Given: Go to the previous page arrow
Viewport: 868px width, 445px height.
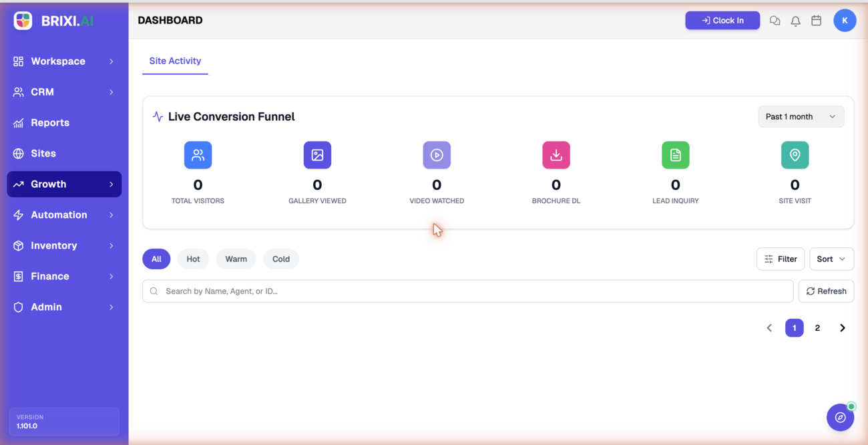Looking at the screenshot, I should tap(769, 328).
